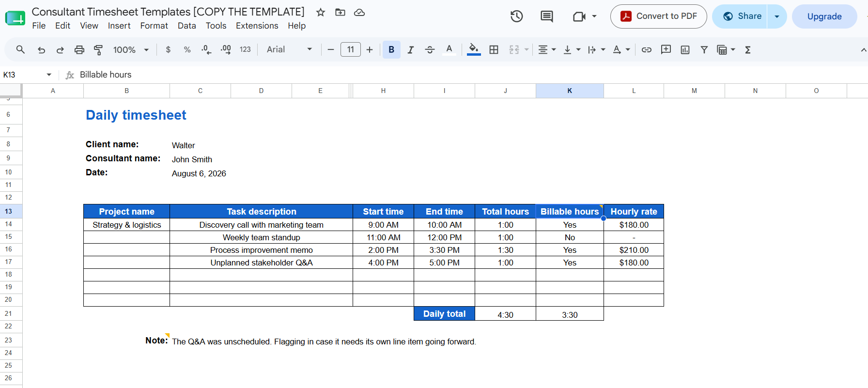868x388 pixels.
Task: Format as percent
Action: point(187,49)
